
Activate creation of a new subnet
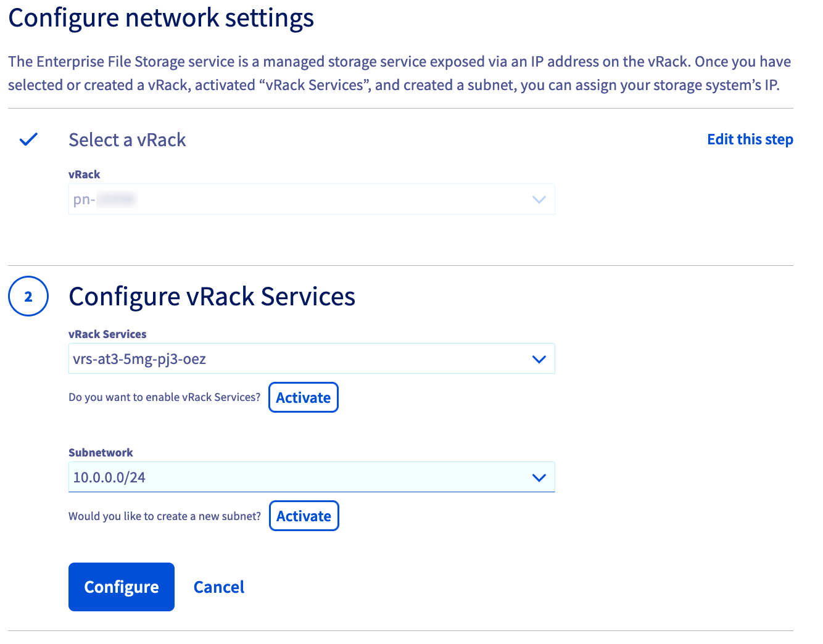[x=304, y=516]
